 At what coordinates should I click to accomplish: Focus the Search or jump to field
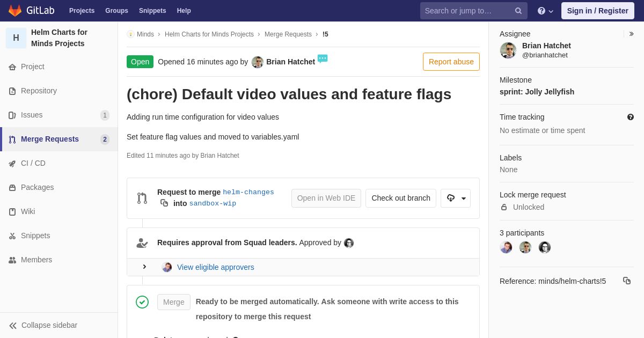(474, 11)
